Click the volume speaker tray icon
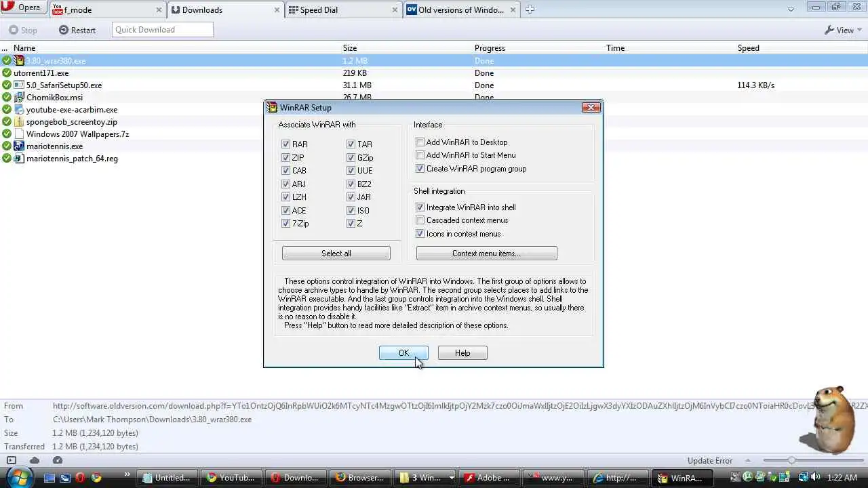Viewport: 868px width, 488px height. coord(816,478)
